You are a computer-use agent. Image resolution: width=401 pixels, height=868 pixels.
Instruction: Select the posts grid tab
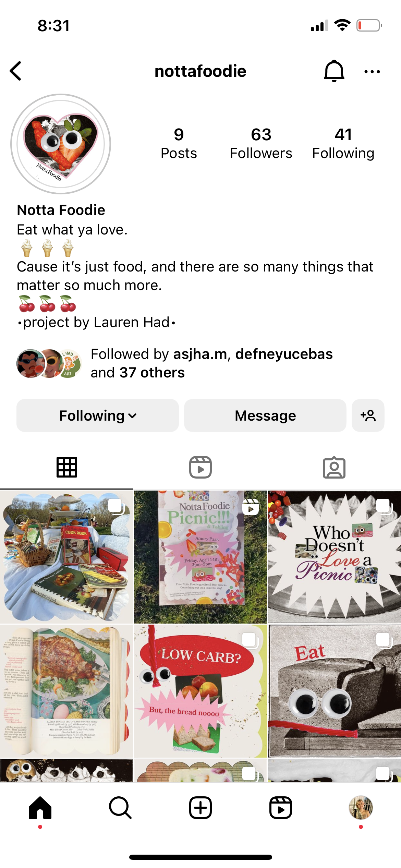coord(67,467)
